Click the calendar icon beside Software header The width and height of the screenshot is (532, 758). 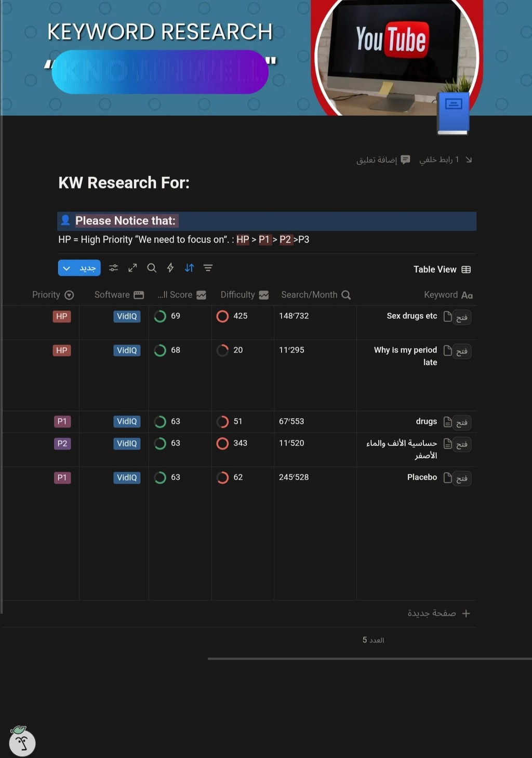tap(139, 295)
